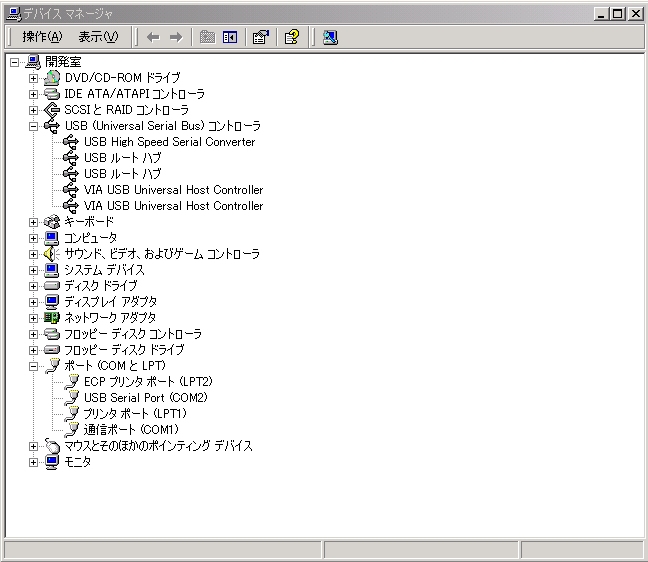Select the 開発室 root label
Viewport: 648px width, 562px height.
click(x=63, y=62)
